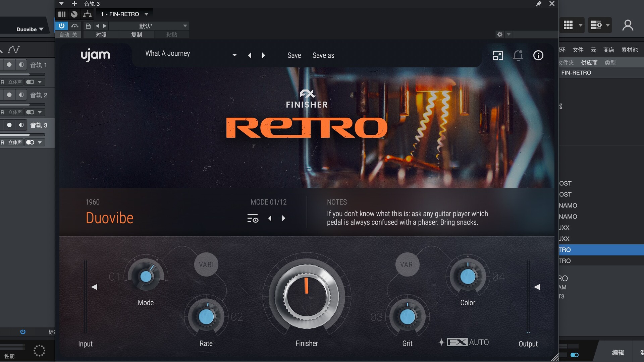The height and width of the screenshot is (362, 644).
Task: Click the 粘贴 paste button
Action: 172,35
